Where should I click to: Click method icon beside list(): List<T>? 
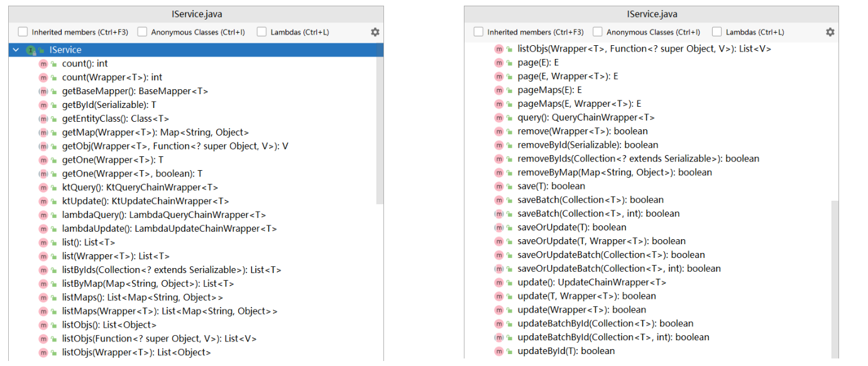pyautogui.click(x=43, y=242)
